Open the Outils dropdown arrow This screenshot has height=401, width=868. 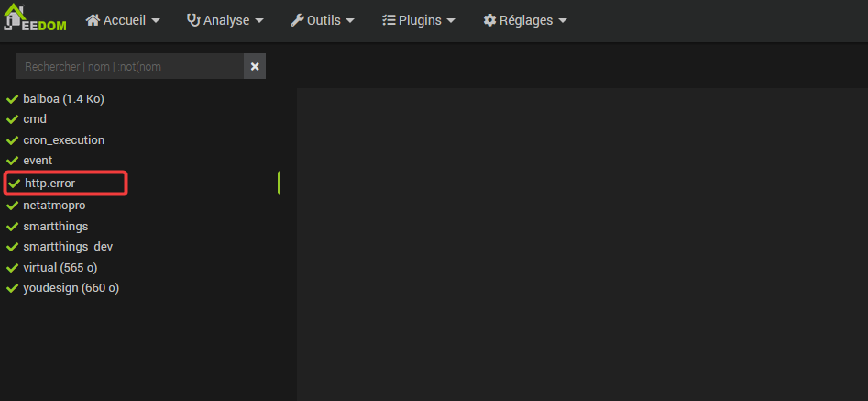350,21
